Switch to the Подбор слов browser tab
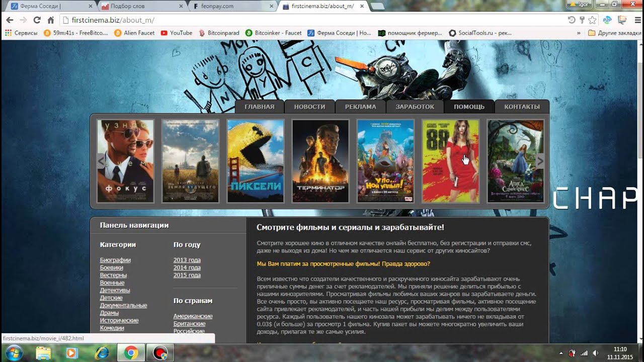The height and width of the screenshot is (362, 644). [x=140, y=6]
